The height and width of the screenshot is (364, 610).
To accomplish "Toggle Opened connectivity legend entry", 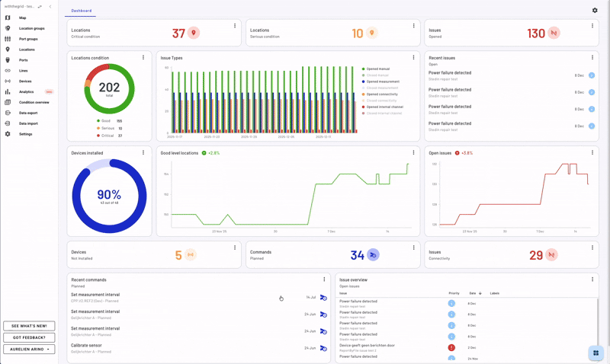I will tap(381, 94).
